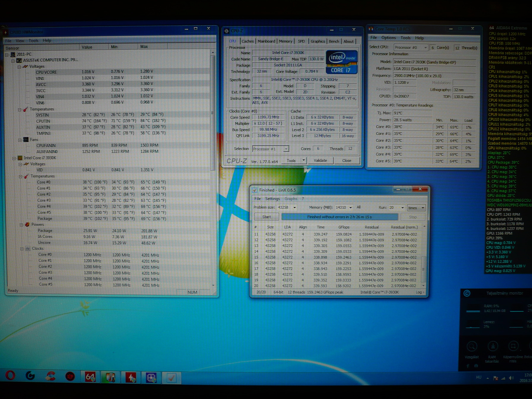Screen dimensions: 532x399
Task: Click the Tools button in CPU-Z
Action: [x=291, y=160]
